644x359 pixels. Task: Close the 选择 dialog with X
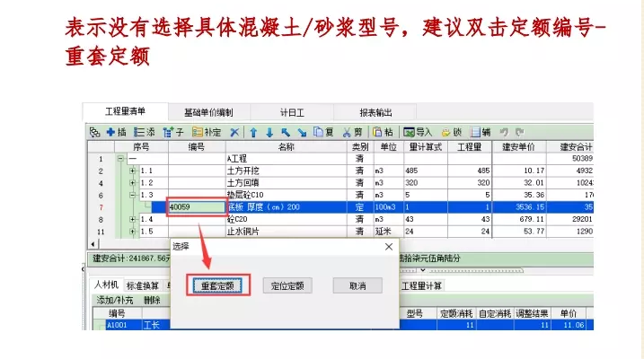tap(388, 246)
